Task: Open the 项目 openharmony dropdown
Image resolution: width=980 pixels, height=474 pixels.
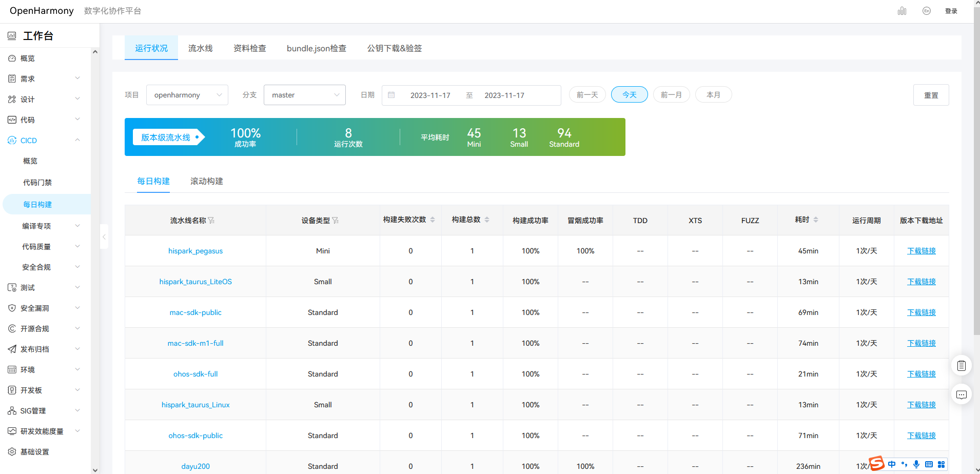Action: [187, 95]
